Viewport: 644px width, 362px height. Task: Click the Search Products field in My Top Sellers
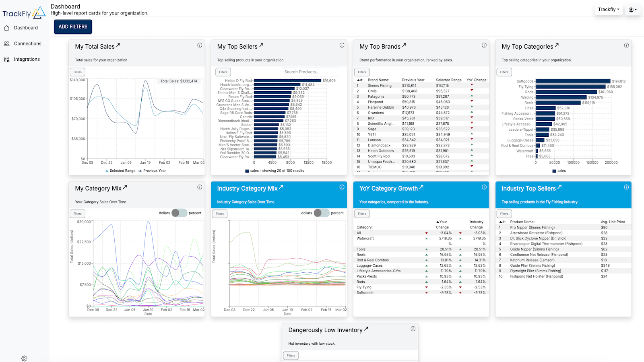pos(310,72)
